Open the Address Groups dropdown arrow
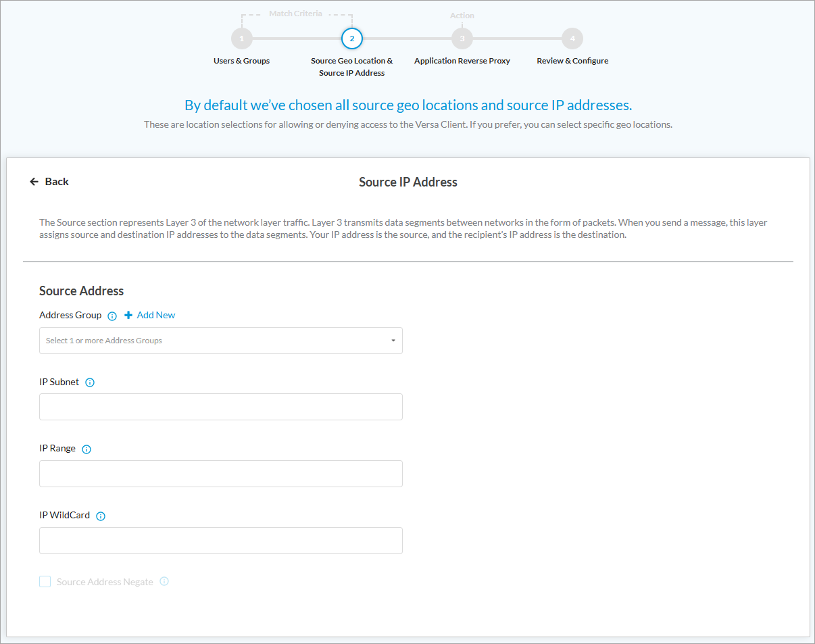The width and height of the screenshot is (815, 644). click(x=393, y=341)
